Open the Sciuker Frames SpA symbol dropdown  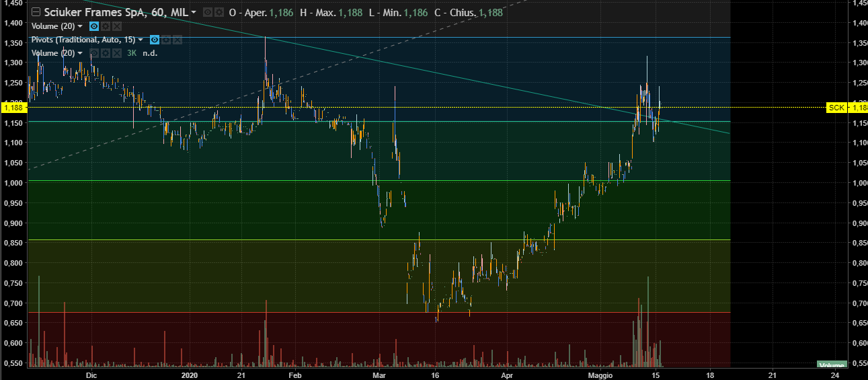tap(194, 13)
